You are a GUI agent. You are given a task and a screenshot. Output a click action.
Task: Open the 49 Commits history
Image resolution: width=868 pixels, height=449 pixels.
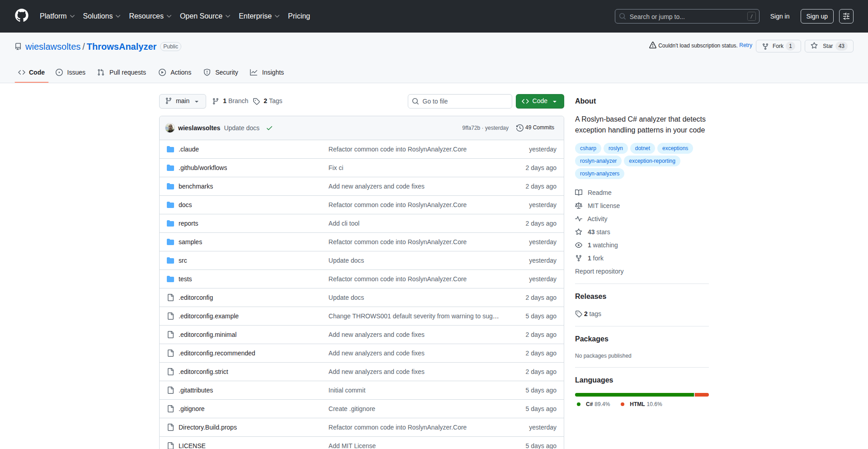coord(535,128)
